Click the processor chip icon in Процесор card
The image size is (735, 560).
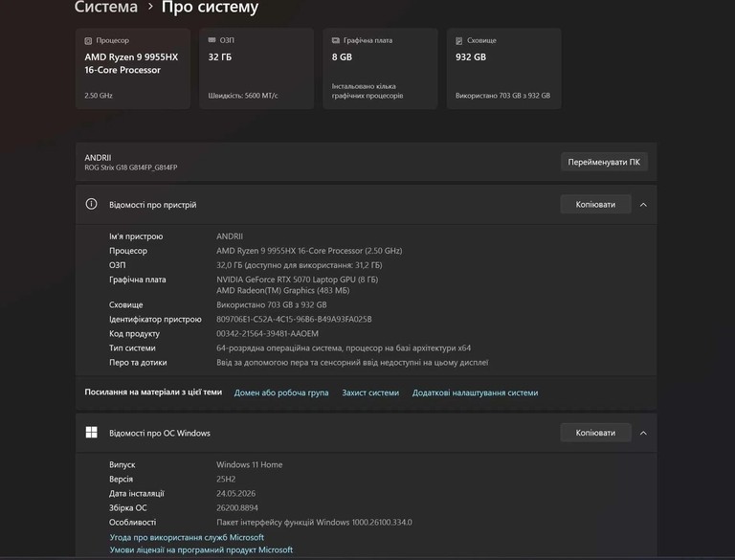[88, 41]
